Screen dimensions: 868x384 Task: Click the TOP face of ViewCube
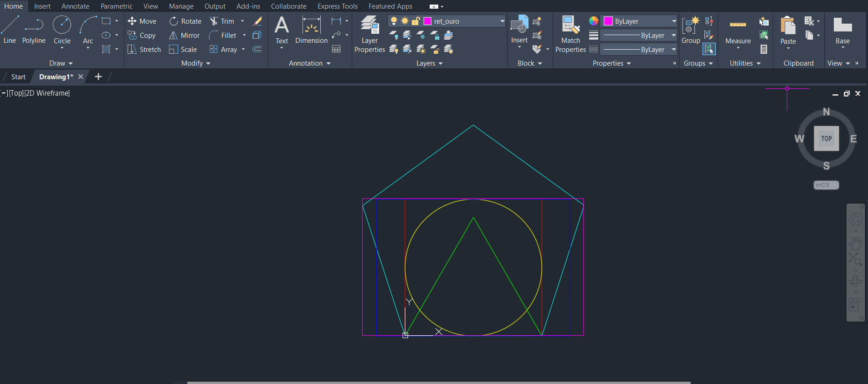(826, 138)
